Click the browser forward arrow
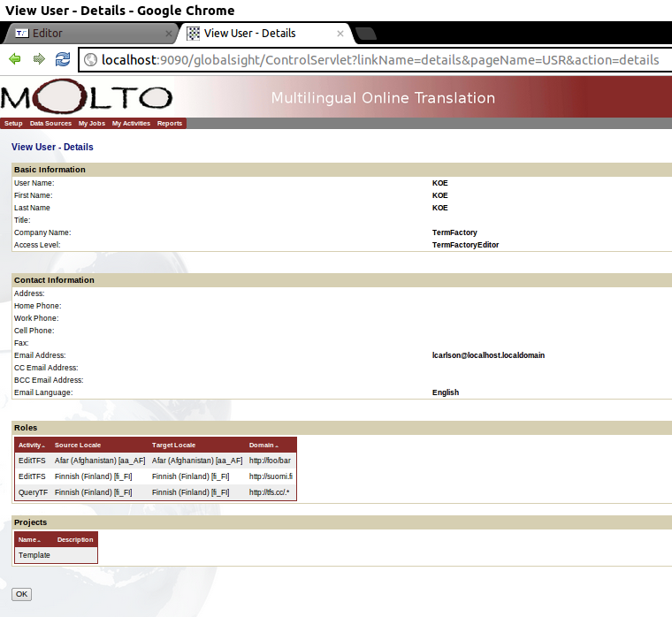The width and height of the screenshot is (672, 617). click(x=39, y=59)
